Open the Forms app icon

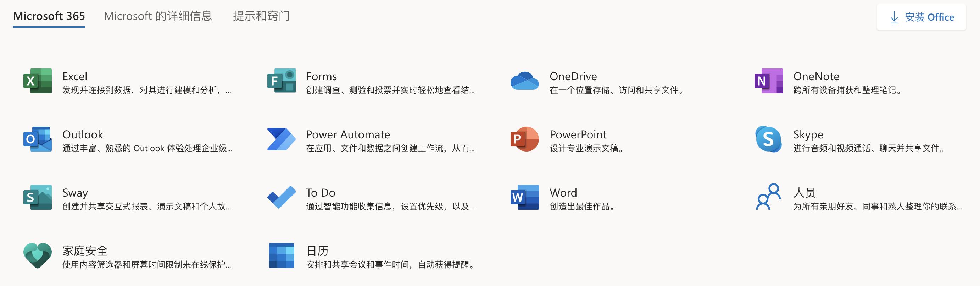[281, 81]
